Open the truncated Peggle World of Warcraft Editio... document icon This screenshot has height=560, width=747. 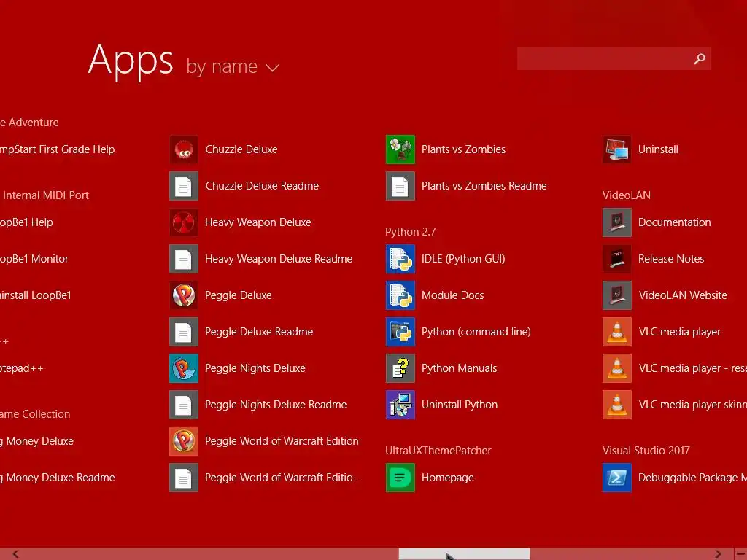tap(183, 478)
